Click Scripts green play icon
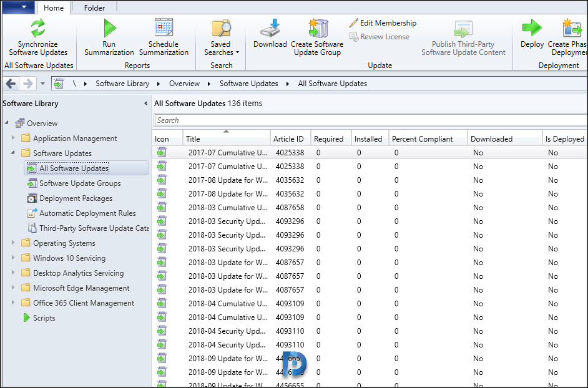Image resolution: width=588 pixels, height=388 pixels. point(26,318)
